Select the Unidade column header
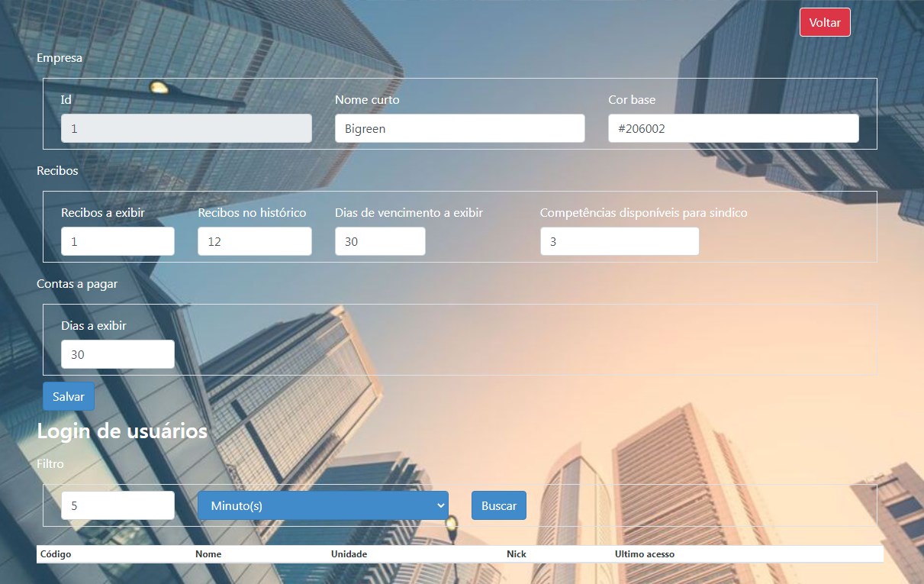The image size is (924, 584). (x=349, y=554)
